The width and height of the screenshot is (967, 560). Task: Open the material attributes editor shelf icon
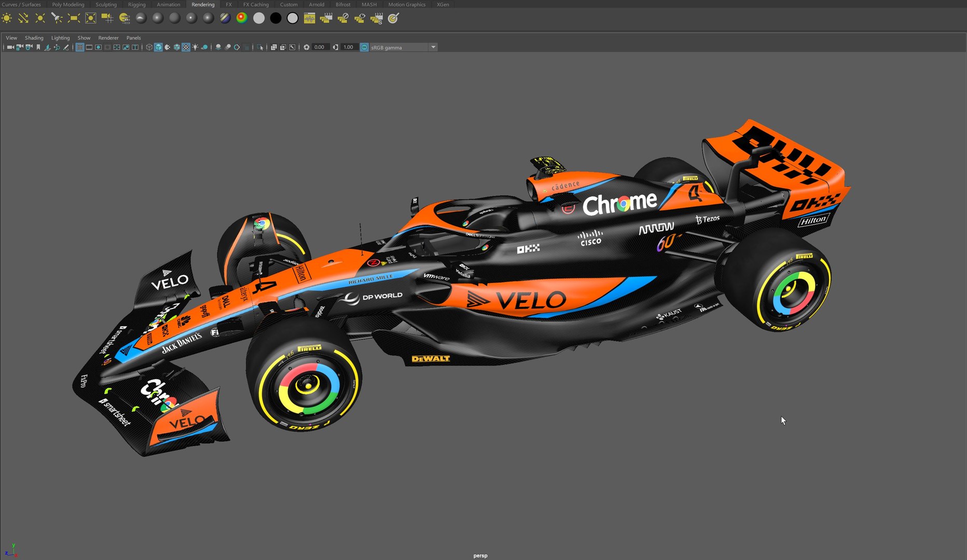(125, 18)
